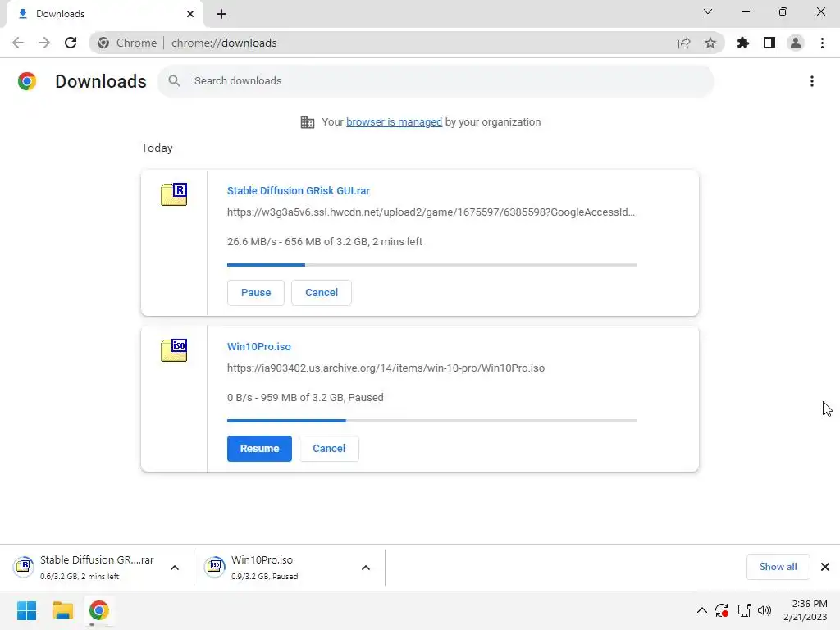Close the bottom downloads shelf
The height and width of the screenshot is (630, 840).
click(x=825, y=567)
